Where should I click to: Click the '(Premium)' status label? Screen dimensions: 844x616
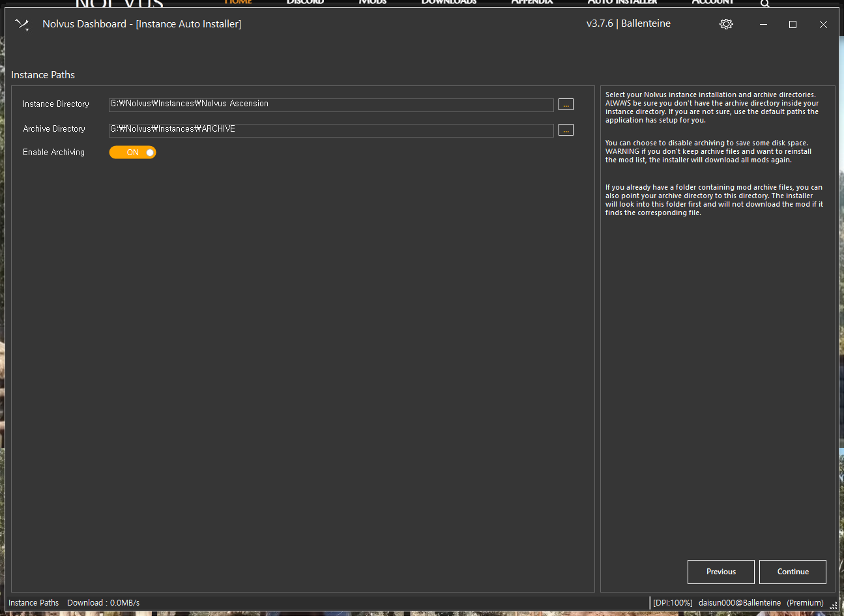pos(805,603)
